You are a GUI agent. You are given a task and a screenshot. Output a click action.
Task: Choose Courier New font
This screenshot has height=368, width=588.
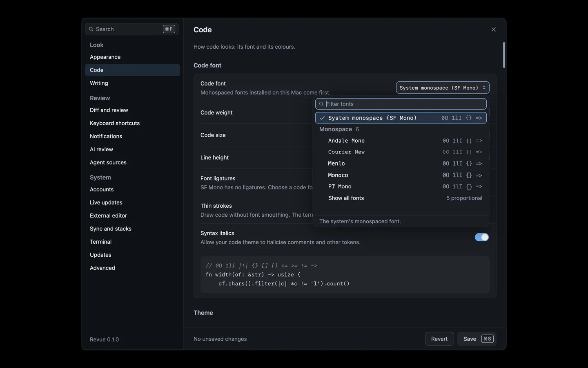[401, 152]
